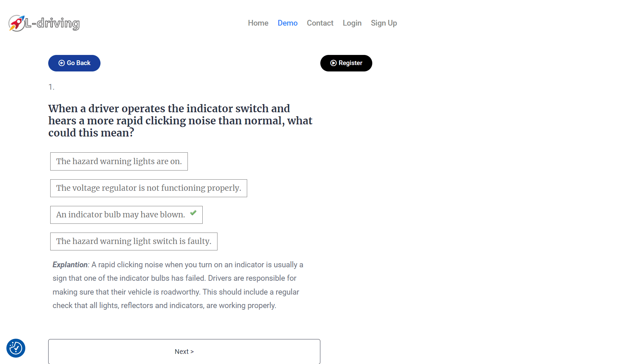Viewport: 640px width, 364px height.
Task: Select 'The hazard warning light switch is faulty.'
Action: tap(134, 241)
